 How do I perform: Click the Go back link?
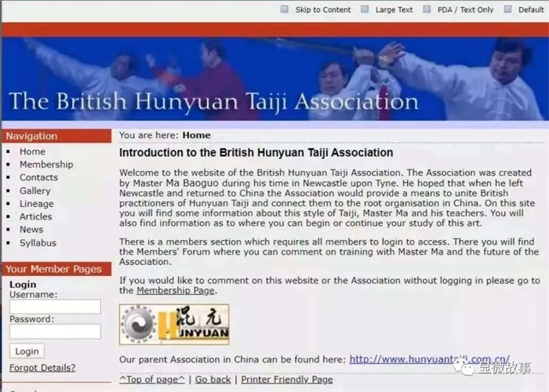(x=213, y=379)
